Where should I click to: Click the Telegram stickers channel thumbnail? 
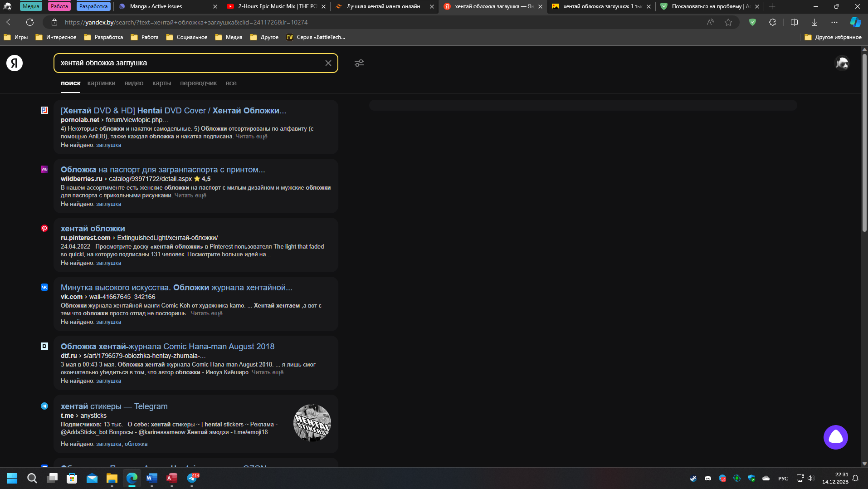(x=312, y=423)
